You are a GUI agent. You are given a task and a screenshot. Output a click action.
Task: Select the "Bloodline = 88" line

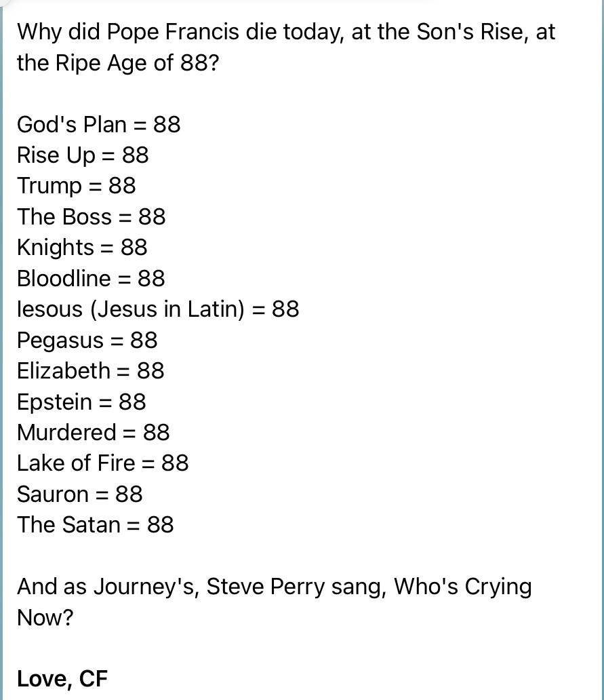click(x=91, y=278)
